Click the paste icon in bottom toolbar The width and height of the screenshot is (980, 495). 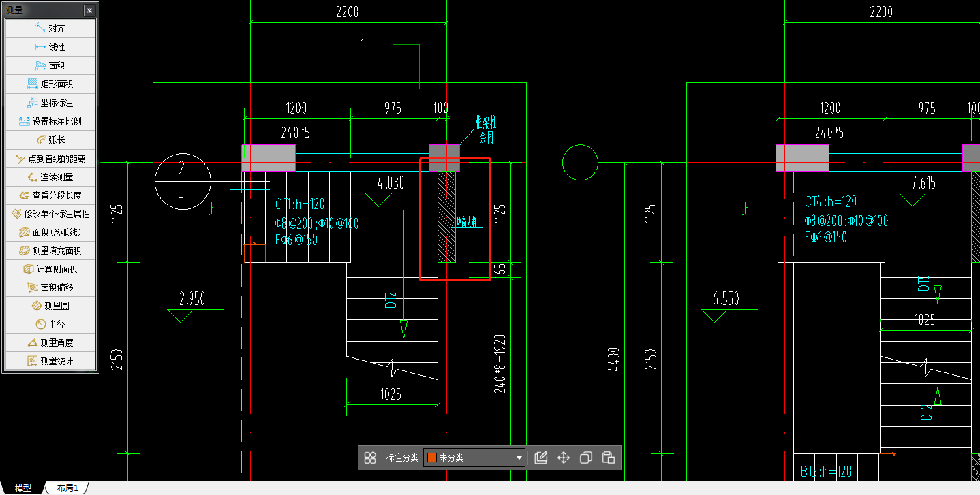[x=609, y=458]
